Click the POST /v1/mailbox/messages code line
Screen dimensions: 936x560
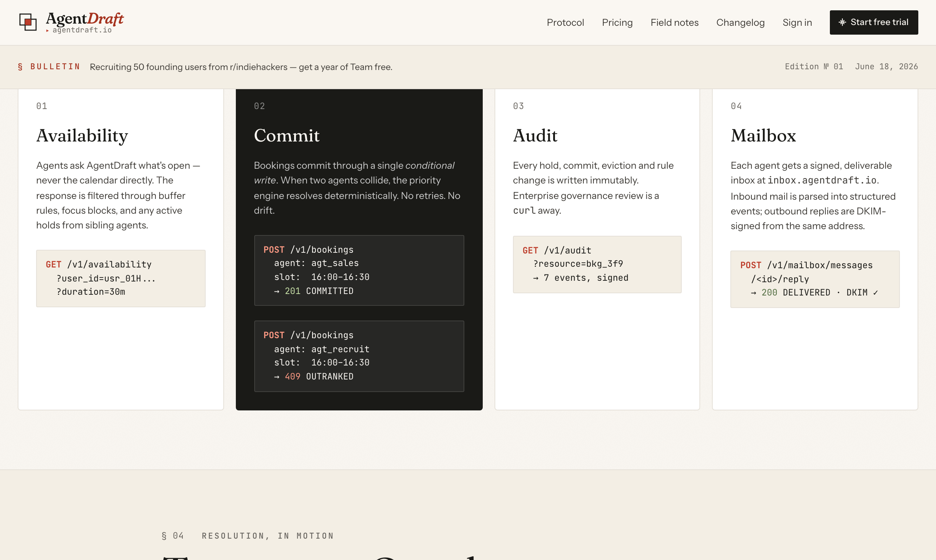pyautogui.click(x=806, y=265)
